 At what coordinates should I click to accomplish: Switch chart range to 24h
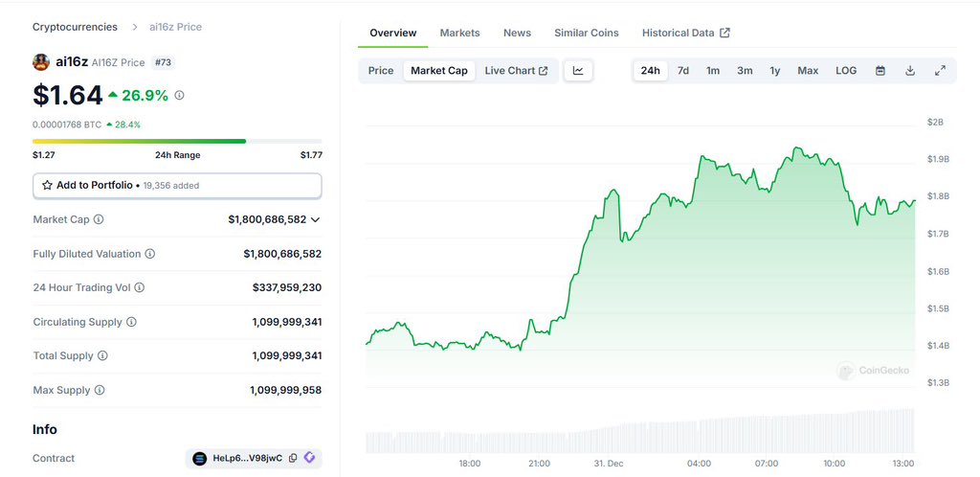(651, 71)
